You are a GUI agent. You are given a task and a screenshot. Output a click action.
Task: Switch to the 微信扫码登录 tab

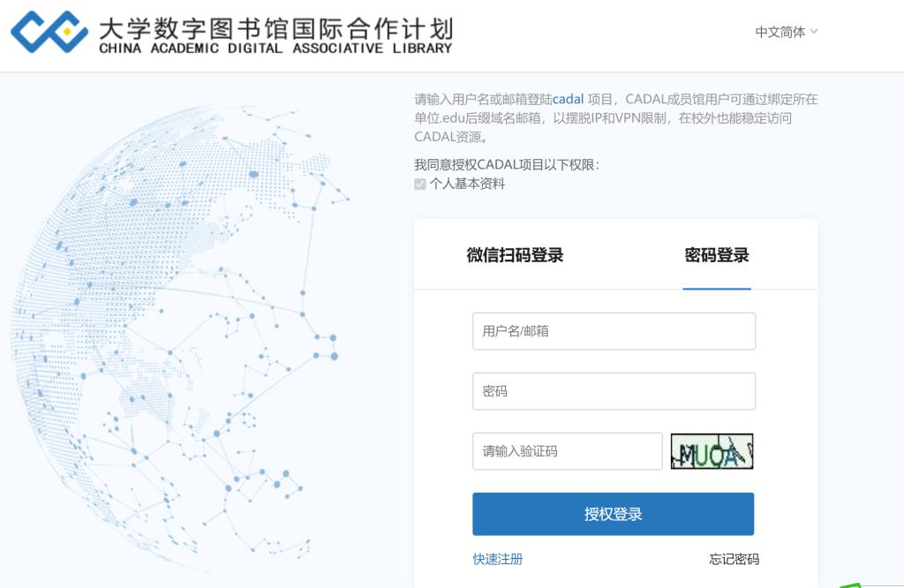coord(515,255)
